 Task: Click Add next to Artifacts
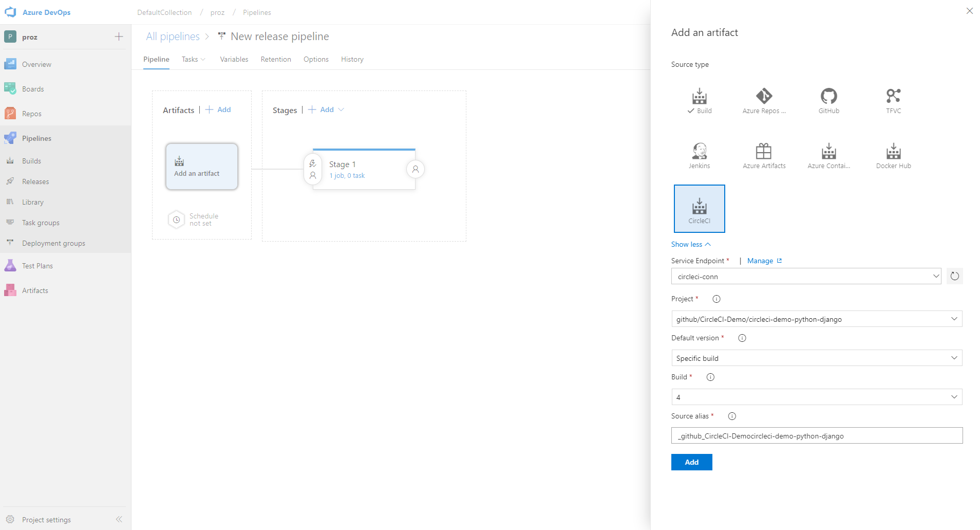click(218, 109)
